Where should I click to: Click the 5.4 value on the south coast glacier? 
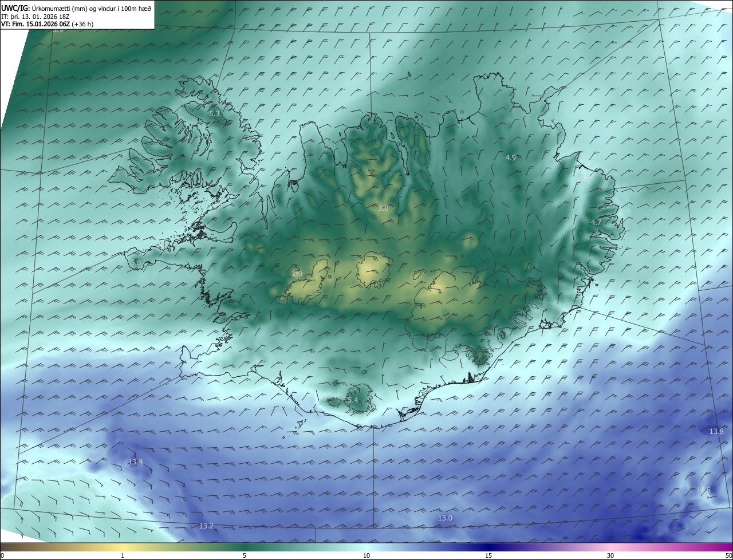coord(352,400)
